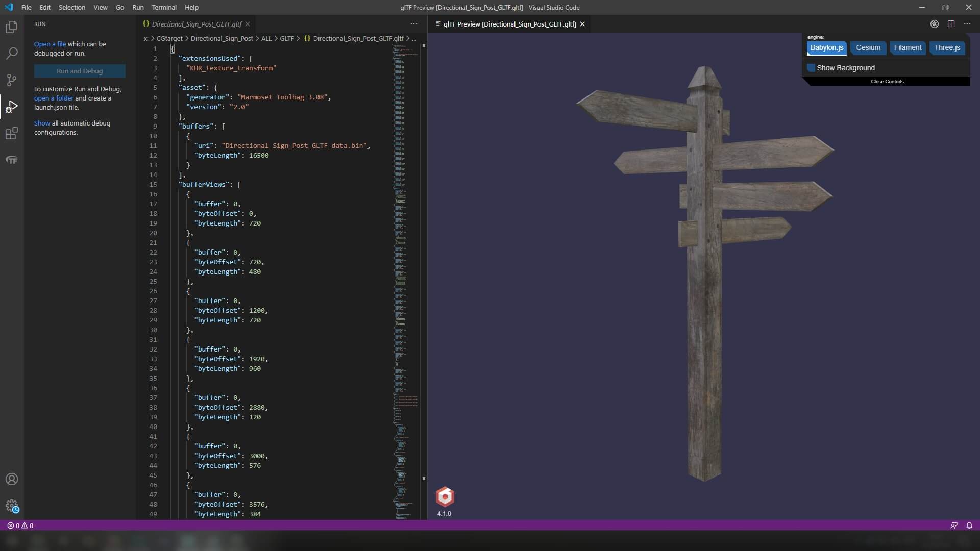Image resolution: width=980 pixels, height=551 pixels.
Task: Open the Terminal menu
Action: pos(164,7)
